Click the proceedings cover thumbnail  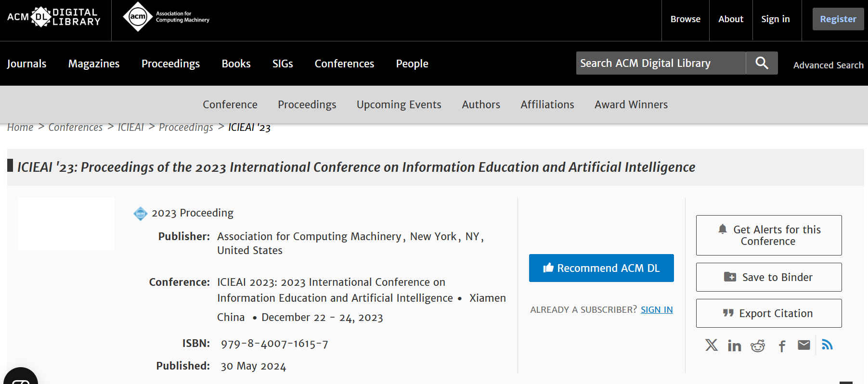66,224
